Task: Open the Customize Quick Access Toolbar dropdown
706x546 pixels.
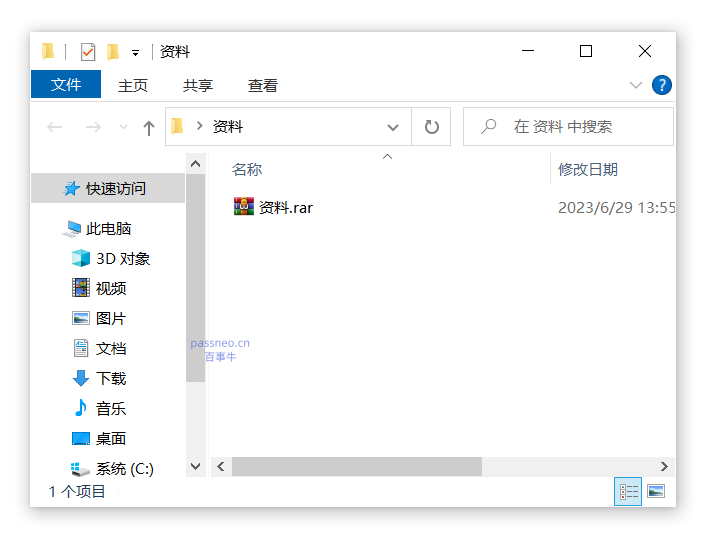Action: 135,53
